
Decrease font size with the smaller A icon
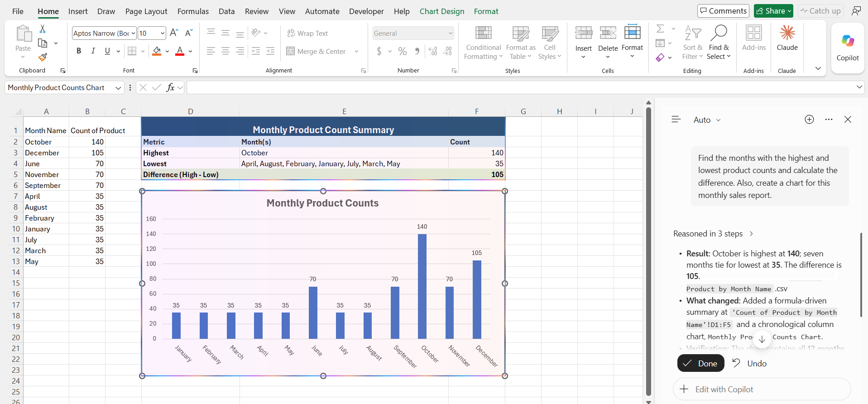(x=189, y=33)
